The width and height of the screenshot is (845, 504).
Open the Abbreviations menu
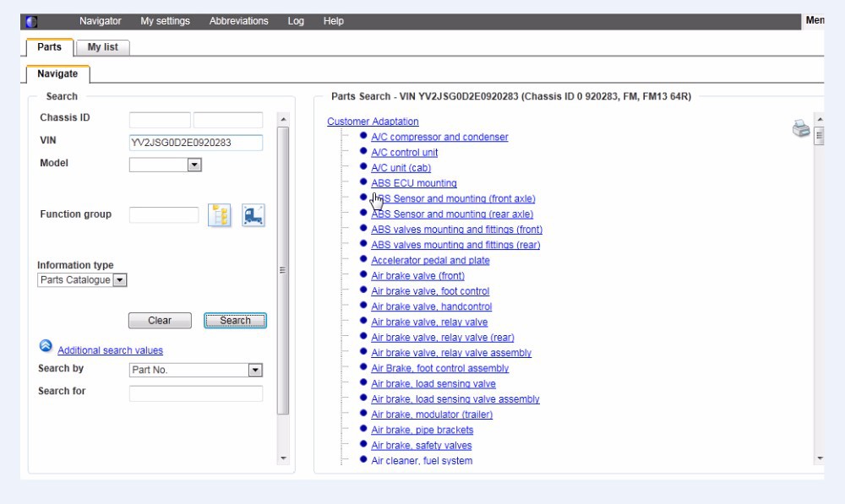pos(239,21)
